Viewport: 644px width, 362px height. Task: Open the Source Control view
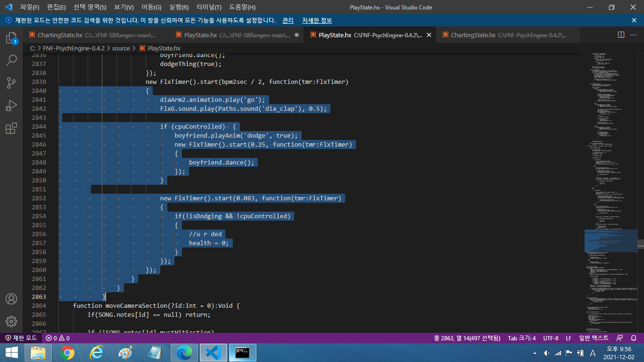pyautogui.click(x=12, y=83)
